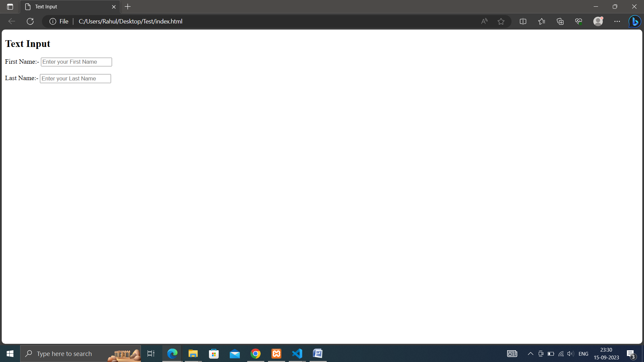This screenshot has height=362, width=644.
Task: Open Visual Studio Code from taskbar
Action: point(297,354)
